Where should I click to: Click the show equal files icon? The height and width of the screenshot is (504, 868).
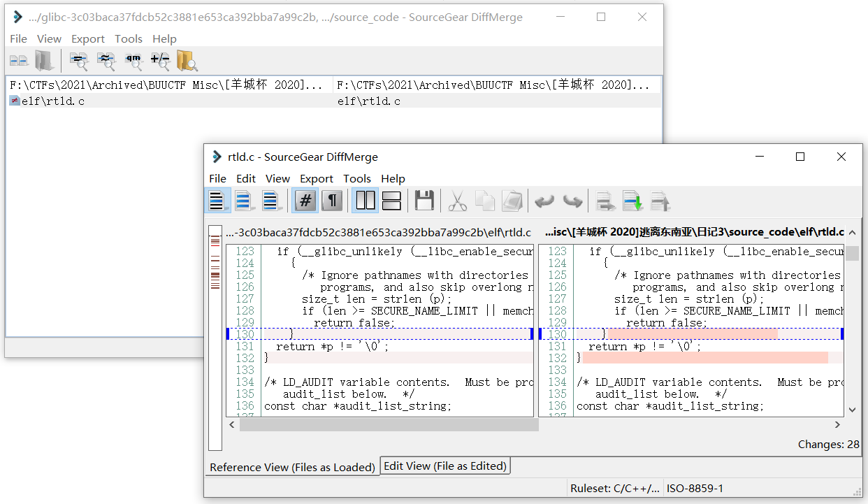(79, 62)
